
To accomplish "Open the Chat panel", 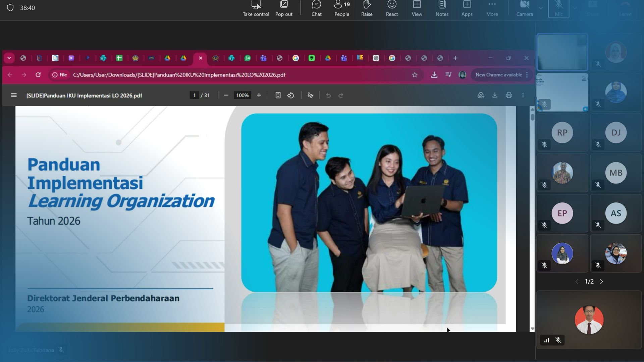I will click(x=316, y=8).
